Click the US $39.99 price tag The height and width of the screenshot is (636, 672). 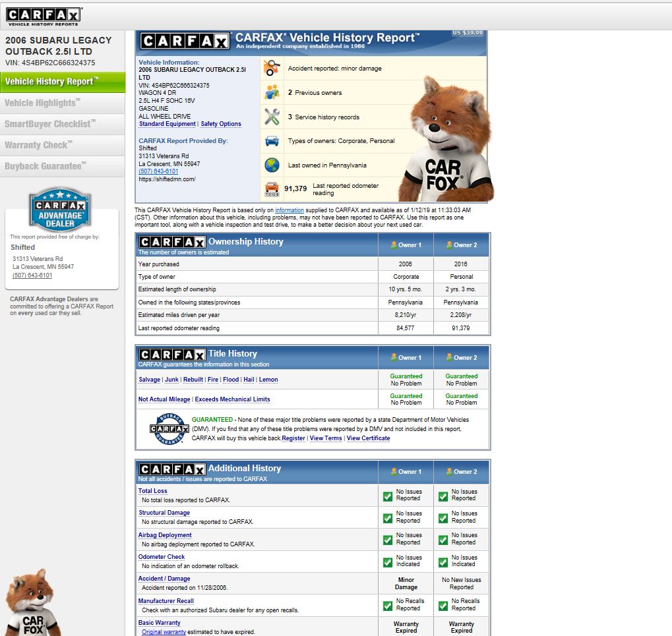point(468,32)
